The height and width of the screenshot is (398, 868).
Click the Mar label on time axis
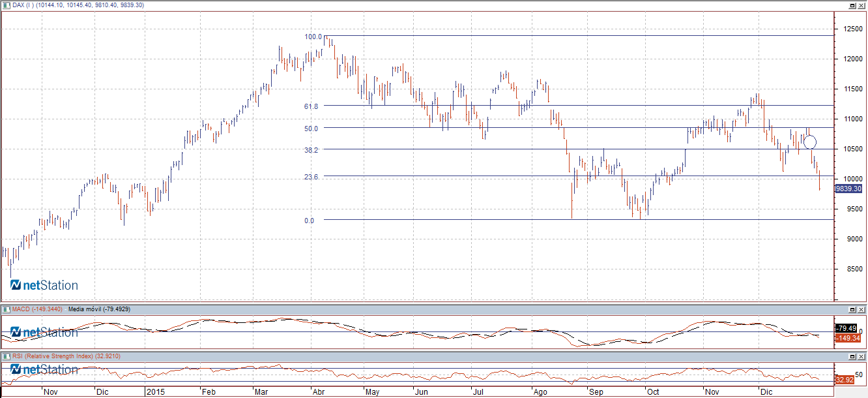tap(261, 393)
